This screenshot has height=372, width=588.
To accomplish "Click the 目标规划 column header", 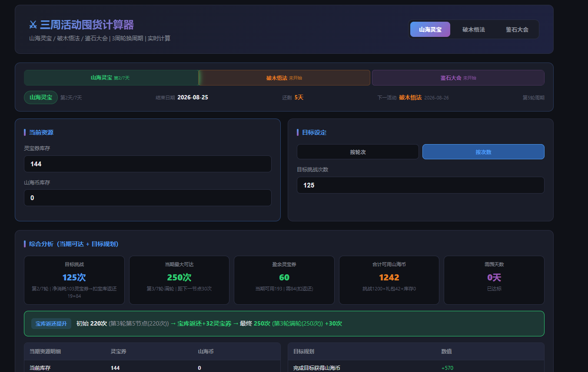I will [x=304, y=351].
